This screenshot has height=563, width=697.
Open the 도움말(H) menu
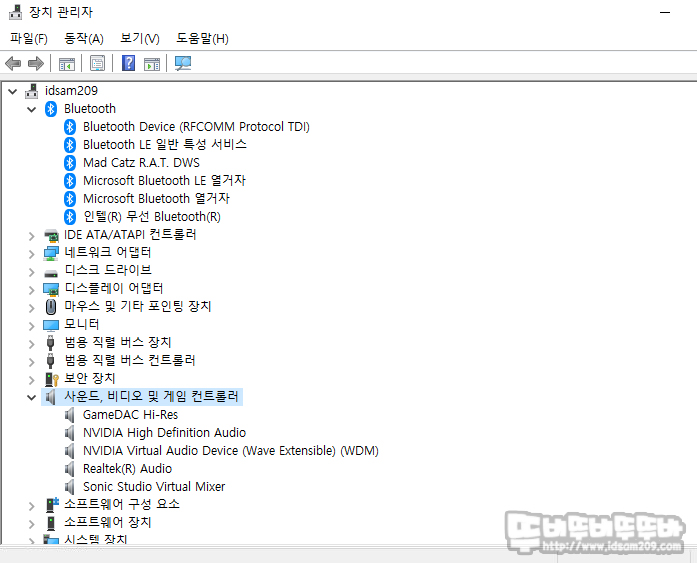coord(202,39)
